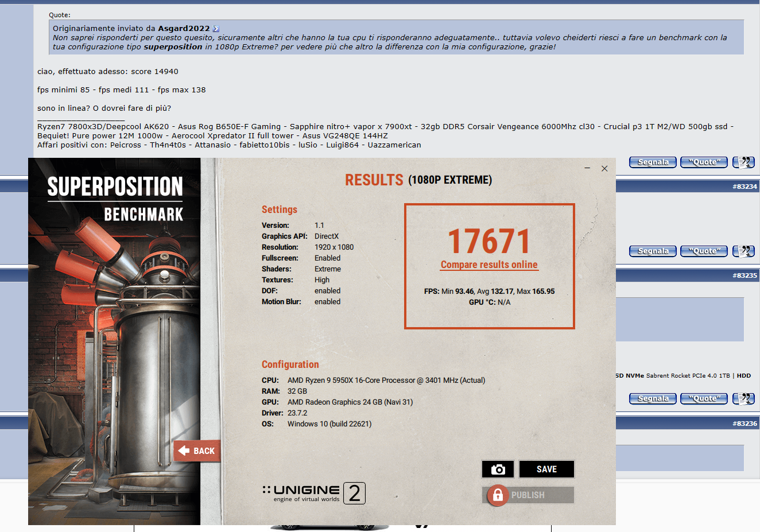Report post #83235 with Segnala
The height and width of the screenshot is (532, 760).
click(653, 399)
